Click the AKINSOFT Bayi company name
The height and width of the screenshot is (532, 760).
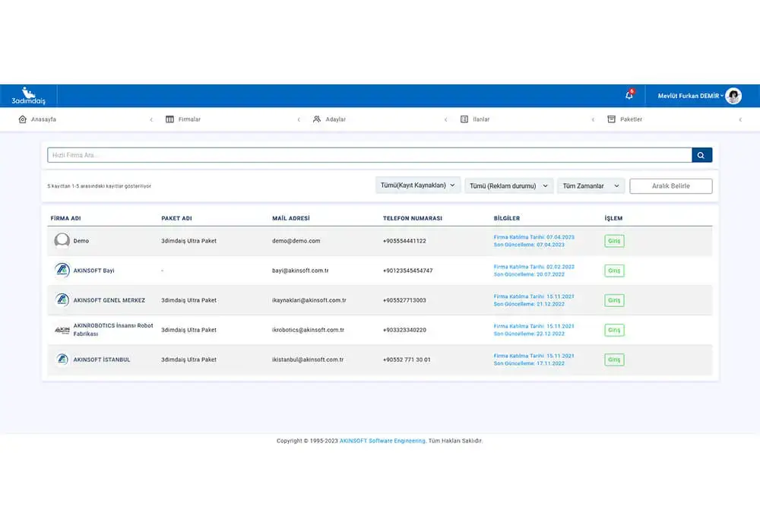click(x=93, y=271)
